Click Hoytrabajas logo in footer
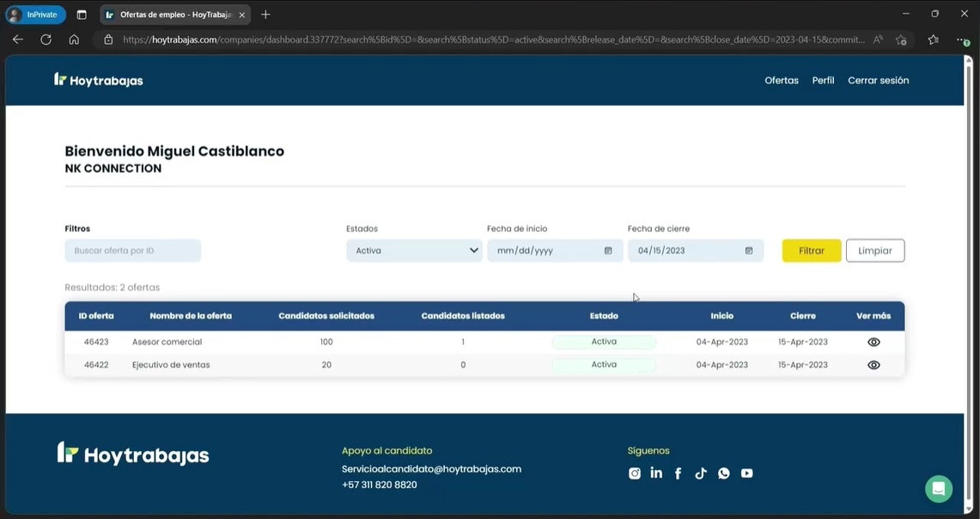The image size is (980, 519). point(133,454)
